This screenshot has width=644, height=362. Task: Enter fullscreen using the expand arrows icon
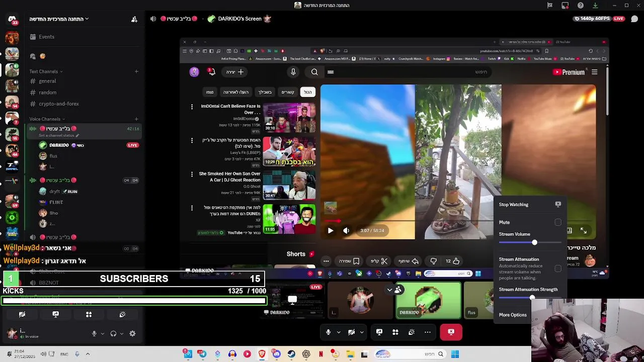583,230
